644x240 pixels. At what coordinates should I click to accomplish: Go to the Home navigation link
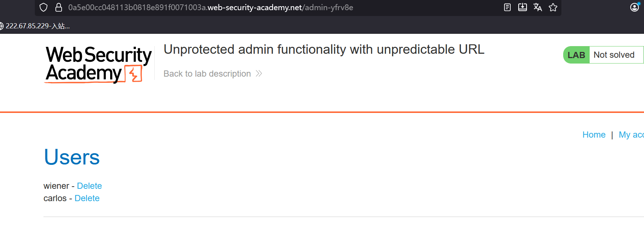pyautogui.click(x=594, y=135)
